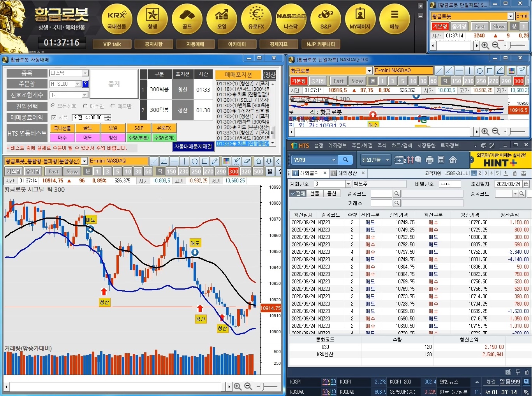This screenshot has height=396, width=532.
Task: Zoom out on the main chart magnifier
Action: point(248,386)
